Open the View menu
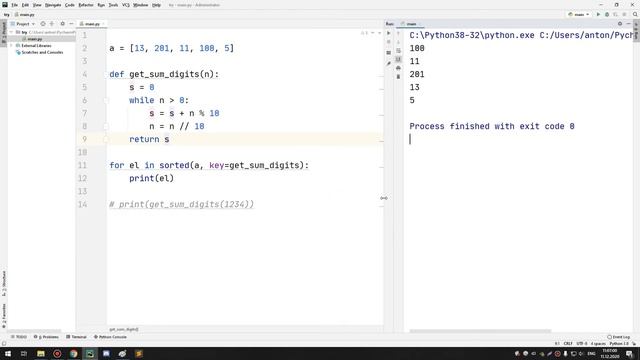The width and height of the screenshot is (640, 360). tap(37, 5)
